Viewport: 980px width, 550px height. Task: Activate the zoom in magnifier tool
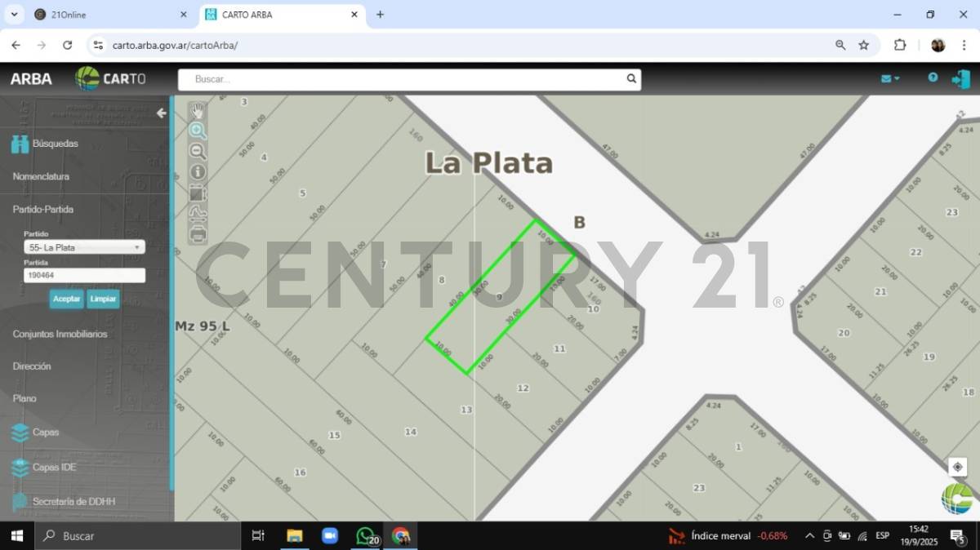coord(198,131)
